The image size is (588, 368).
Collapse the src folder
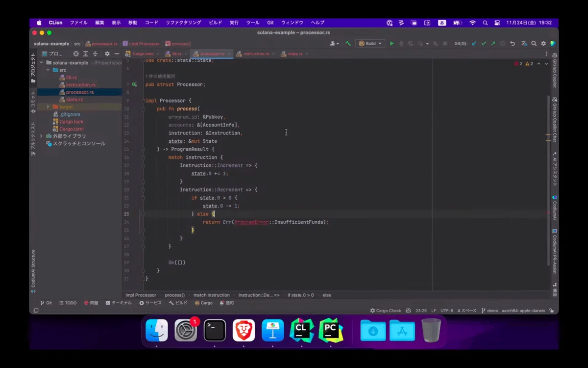pyautogui.click(x=48, y=70)
